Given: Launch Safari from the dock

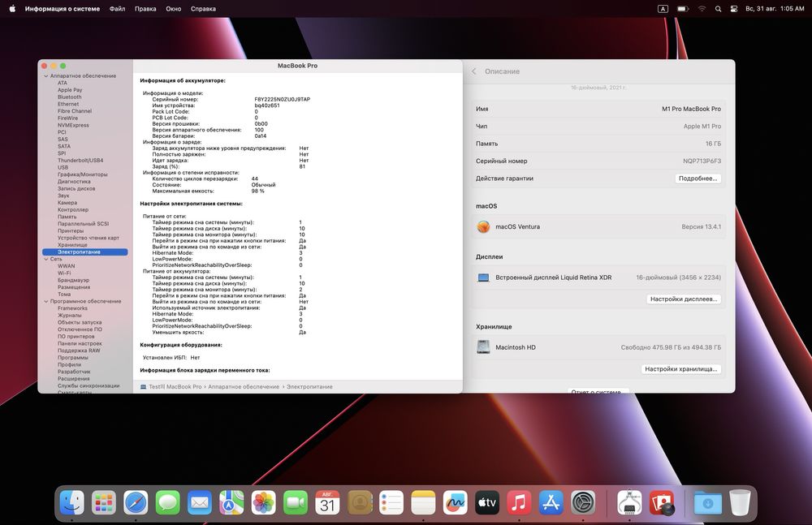Looking at the screenshot, I should (x=136, y=503).
